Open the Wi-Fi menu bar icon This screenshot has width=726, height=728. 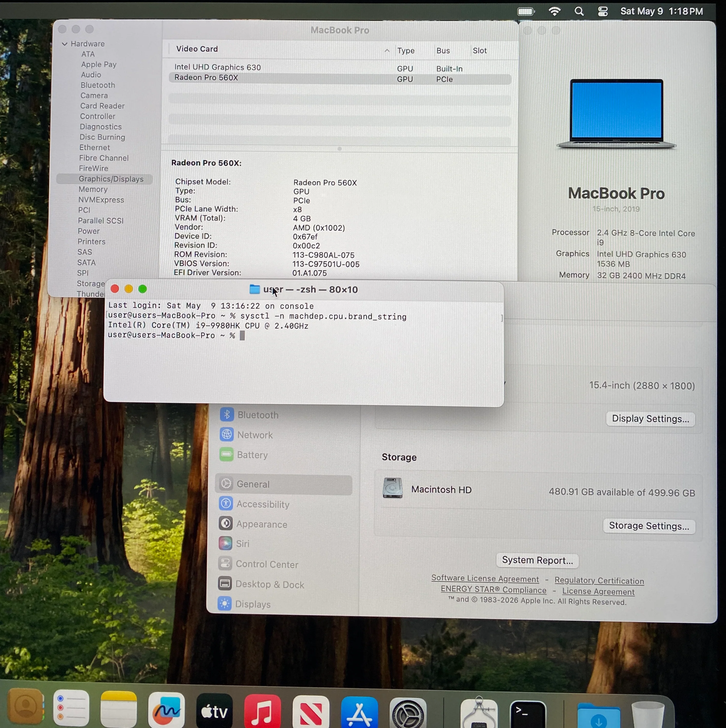(554, 11)
